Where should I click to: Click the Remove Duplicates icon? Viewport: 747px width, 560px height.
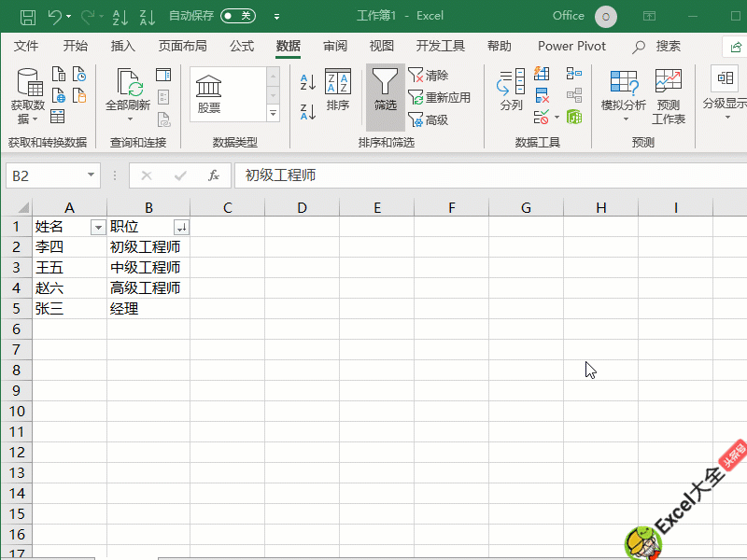[542, 95]
